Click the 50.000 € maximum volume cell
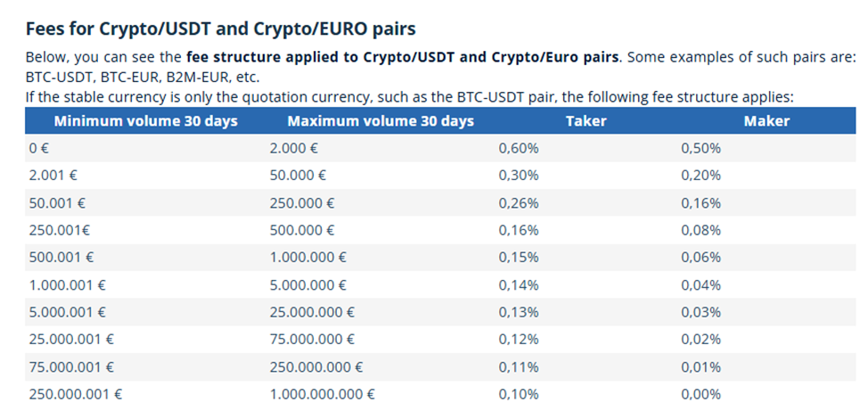 click(298, 176)
